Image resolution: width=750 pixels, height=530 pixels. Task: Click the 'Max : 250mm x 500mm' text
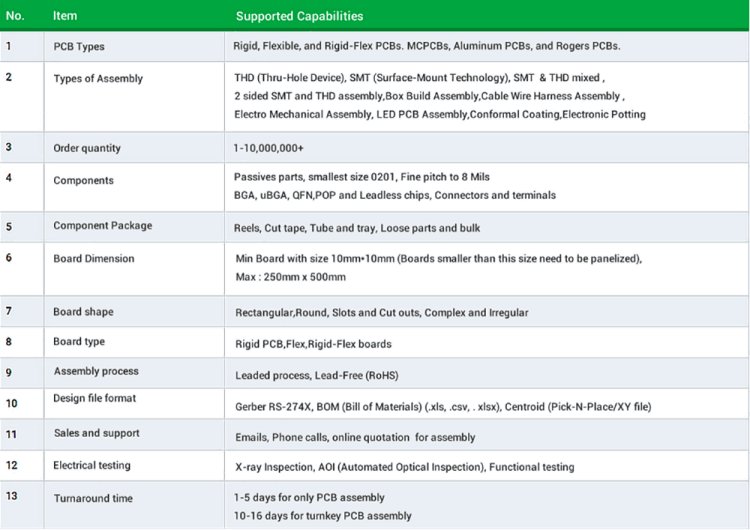point(290,277)
